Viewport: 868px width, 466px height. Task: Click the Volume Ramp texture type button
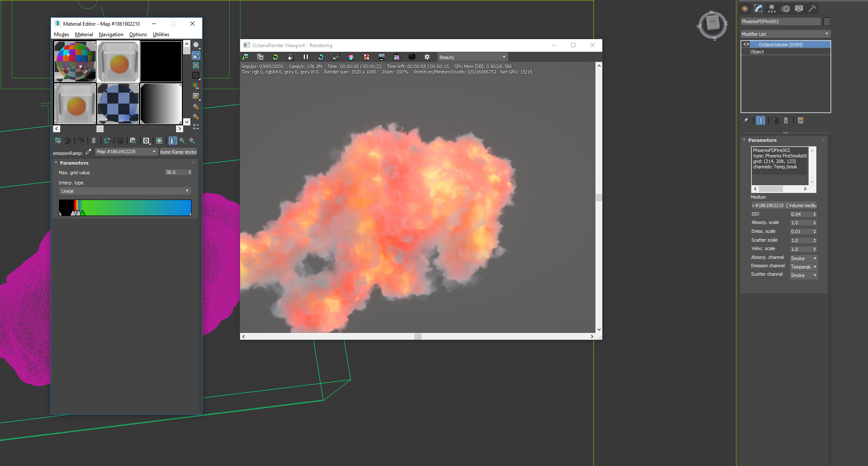click(178, 152)
